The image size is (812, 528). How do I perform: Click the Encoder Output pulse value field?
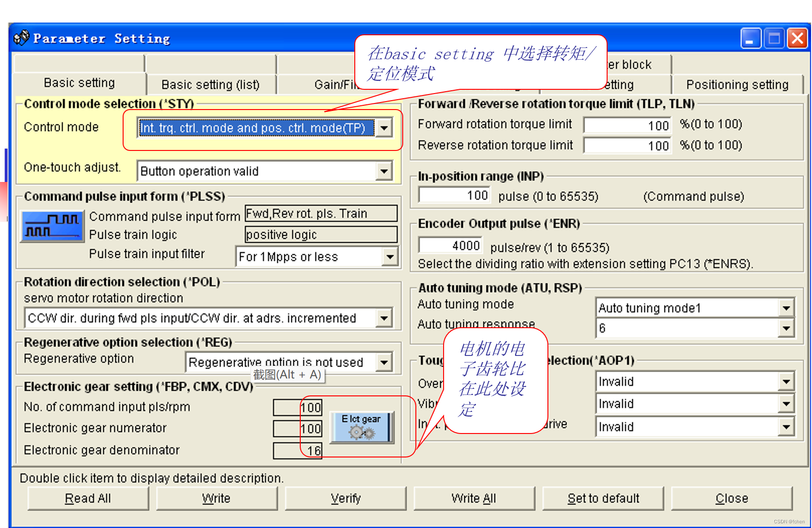pos(450,244)
